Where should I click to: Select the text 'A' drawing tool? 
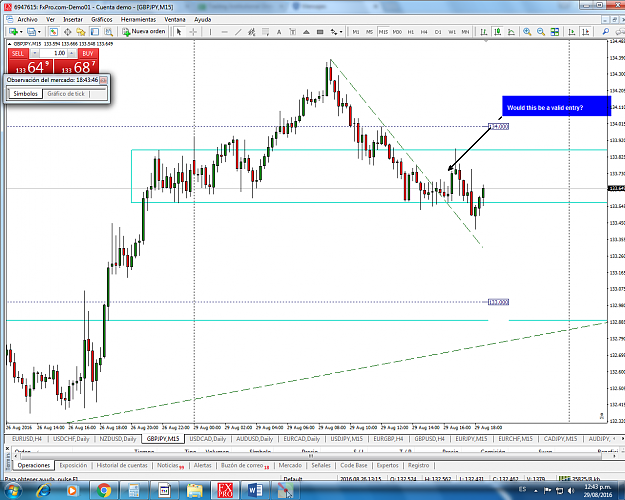pyautogui.click(x=279, y=31)
